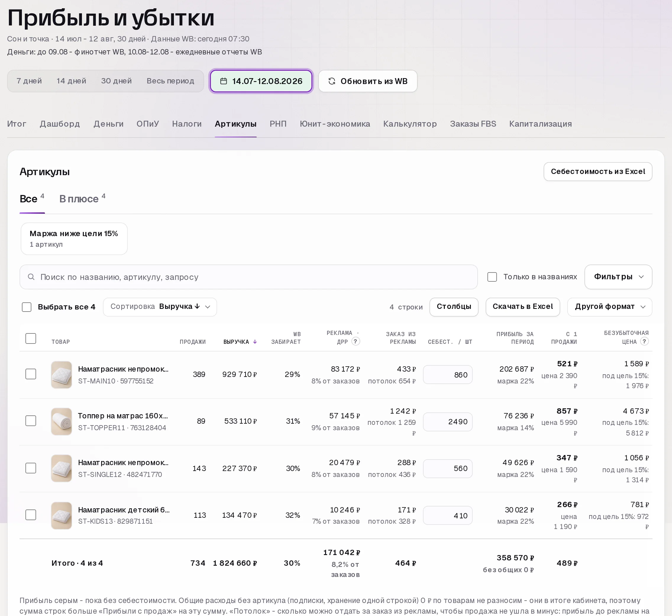Go to the Калькулятор tab
672x616 pixels.
pyautogui.click(x=410, y=124)
